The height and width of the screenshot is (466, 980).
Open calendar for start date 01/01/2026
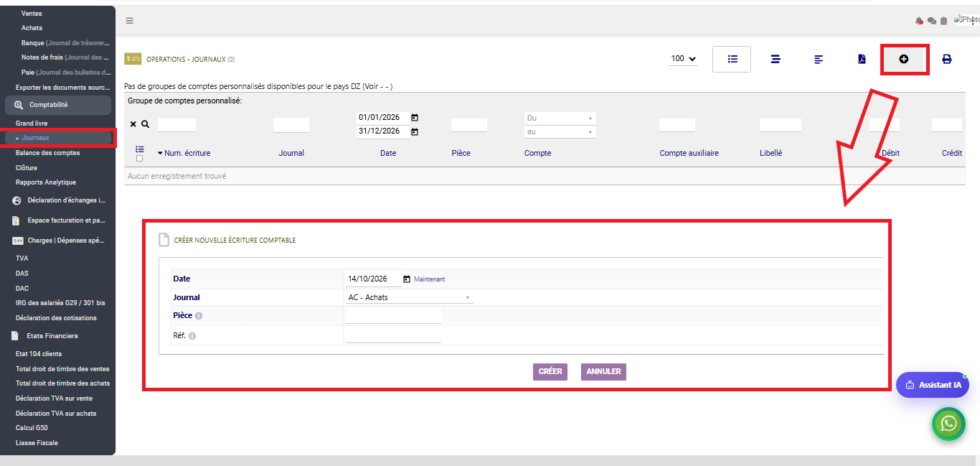414,118
